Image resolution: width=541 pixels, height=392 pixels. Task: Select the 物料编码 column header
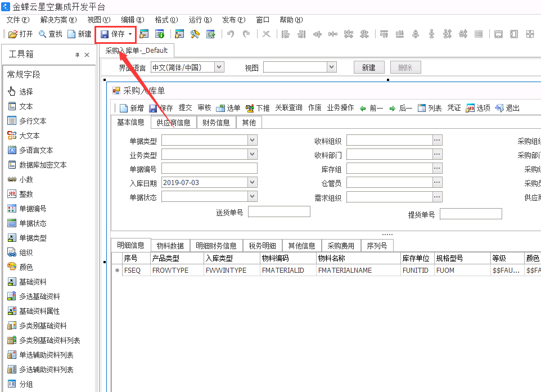click(x=288, y=258)
